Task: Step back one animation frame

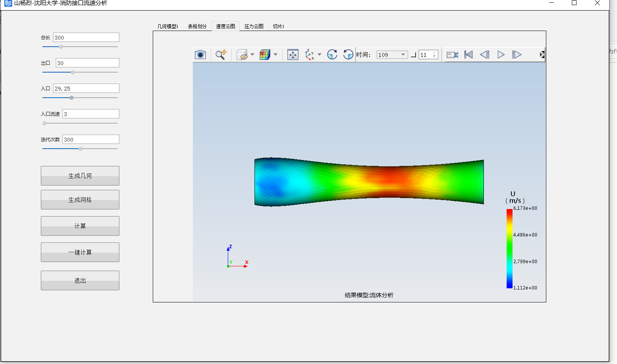Action: pos(485,55)
